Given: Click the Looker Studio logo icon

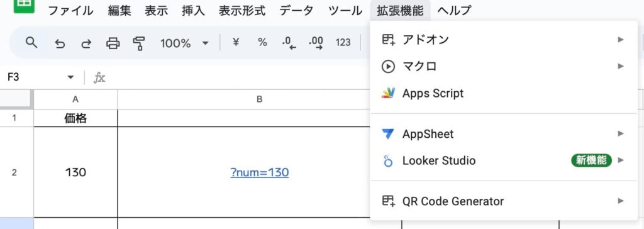Looking at the screenshot, I should 388,160.
